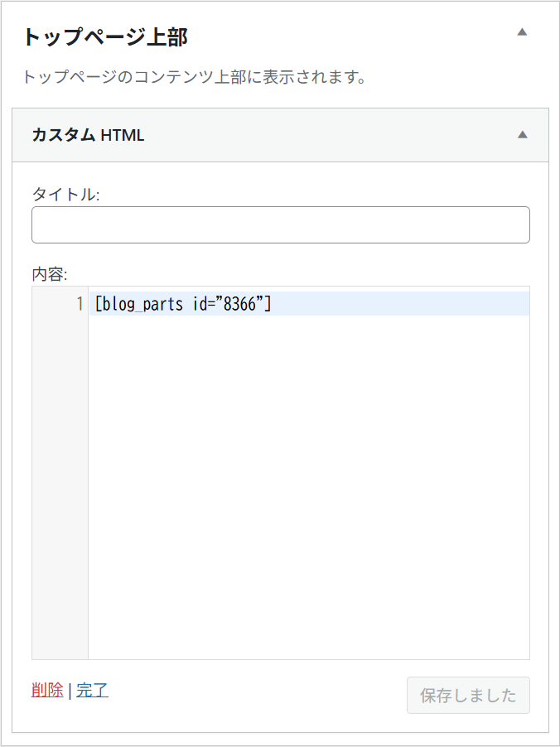This screenshot has width=560, height=747.
Task: Click the empty area below line 1 in the editor
Action: [x=308, y=480]
